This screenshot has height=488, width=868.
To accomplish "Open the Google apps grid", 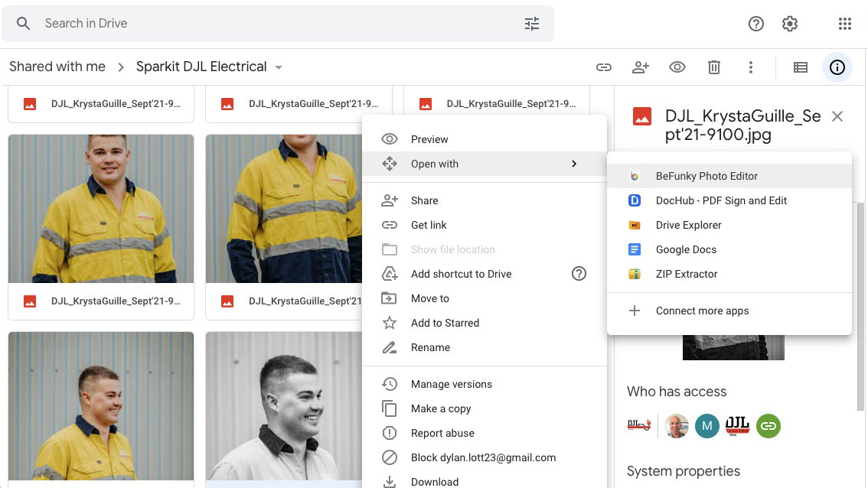I will click(845, 24).
